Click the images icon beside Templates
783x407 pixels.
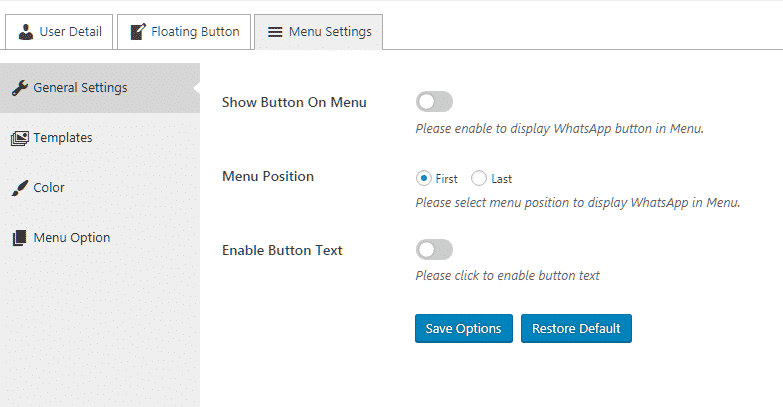[x=19, y=138]
